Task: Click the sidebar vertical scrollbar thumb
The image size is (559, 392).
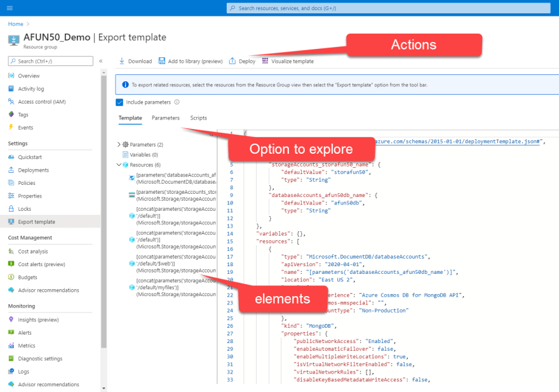Action: [x=104, y=212]
